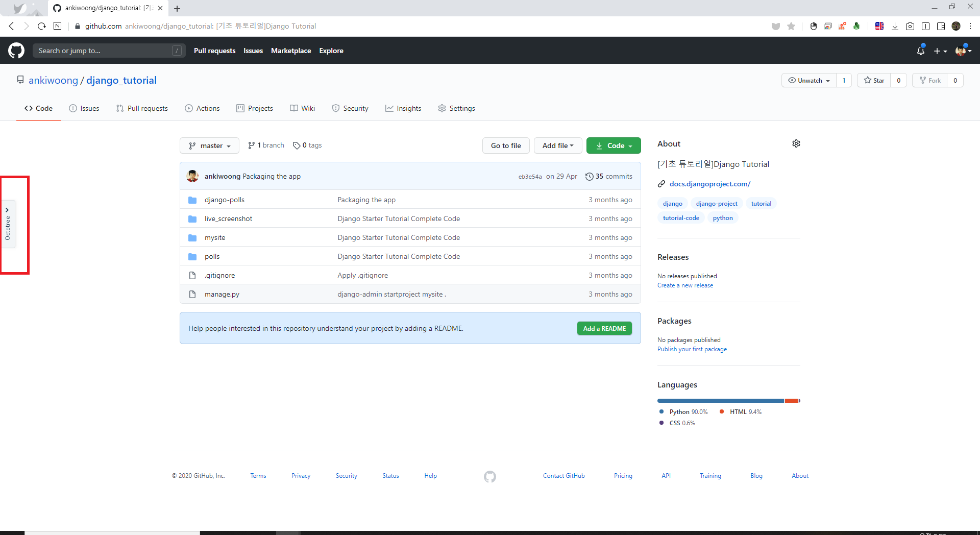Open GitHub home via the Octocat logo

tap(16, 51)
